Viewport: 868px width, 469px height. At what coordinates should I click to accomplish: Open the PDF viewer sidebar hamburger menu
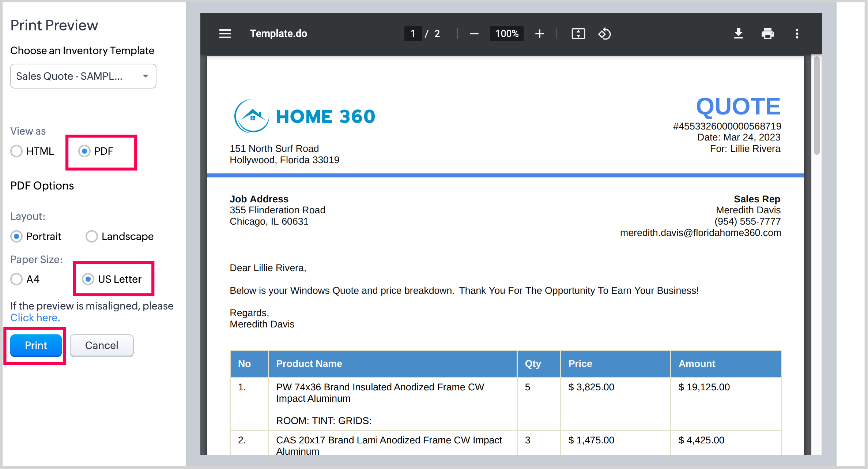pyautogui.click(x=225, y=34)
